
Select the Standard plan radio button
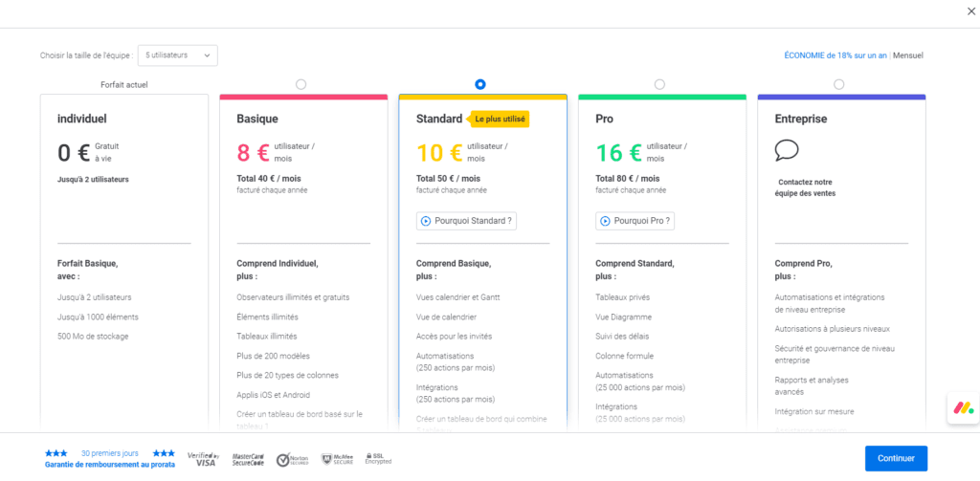click(x=480, y=84)
